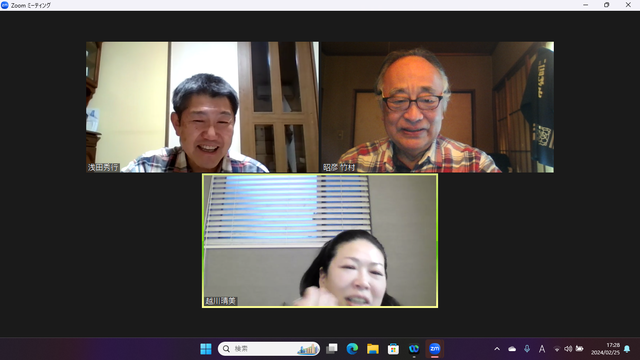
Task: Click the taskbar search box
Action: pyautogui.click(x=269, y=349)
